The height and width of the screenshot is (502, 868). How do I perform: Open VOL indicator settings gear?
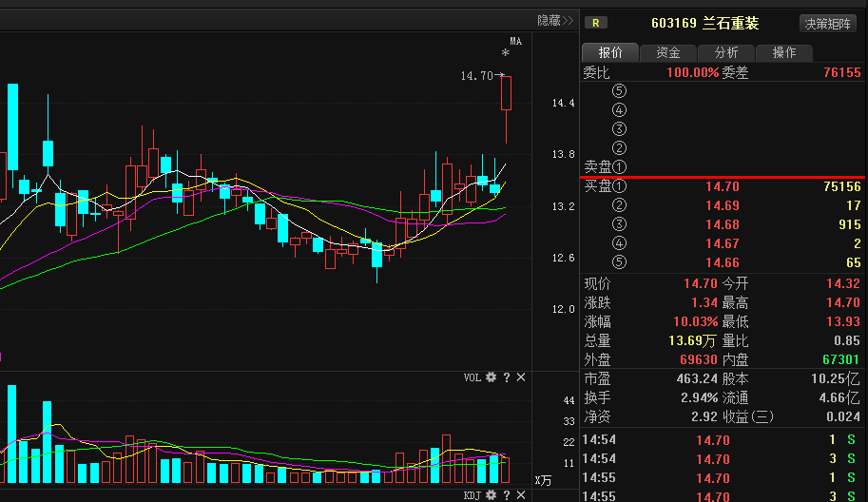pyautogui.click(x=492, y=377)
